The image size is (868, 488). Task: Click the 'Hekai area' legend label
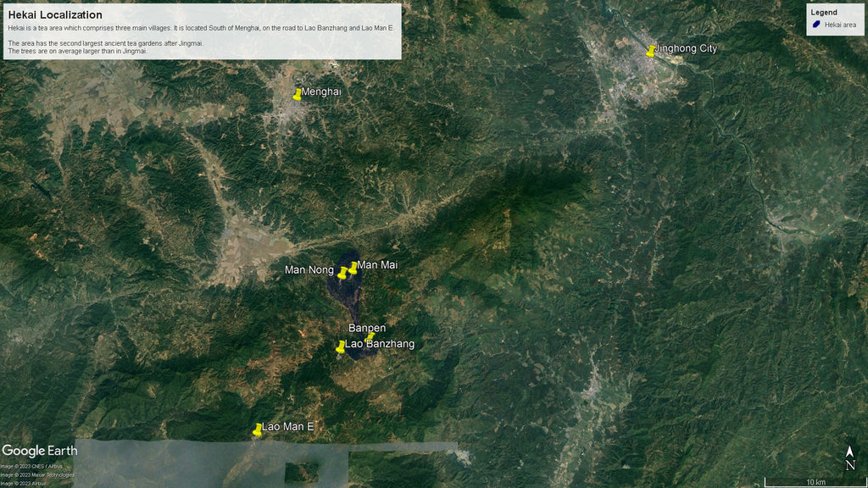coord(840,25)
